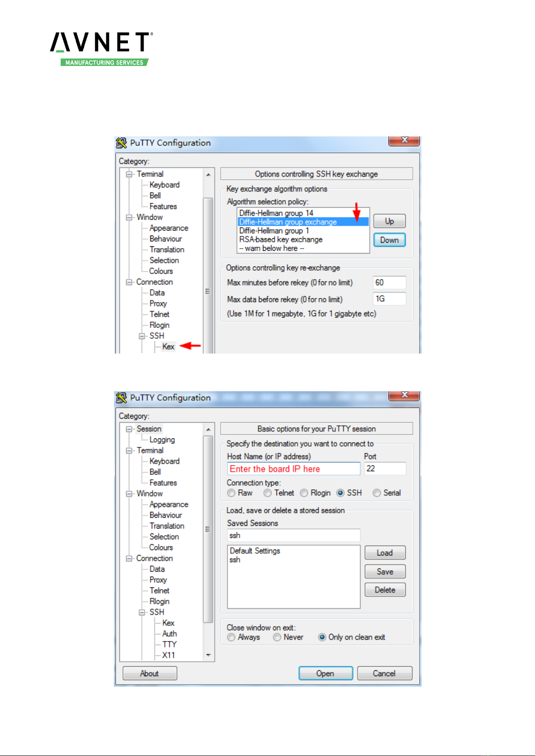Choose Never for close window on exit
535x756 pixels.
[x=277, y=637]
